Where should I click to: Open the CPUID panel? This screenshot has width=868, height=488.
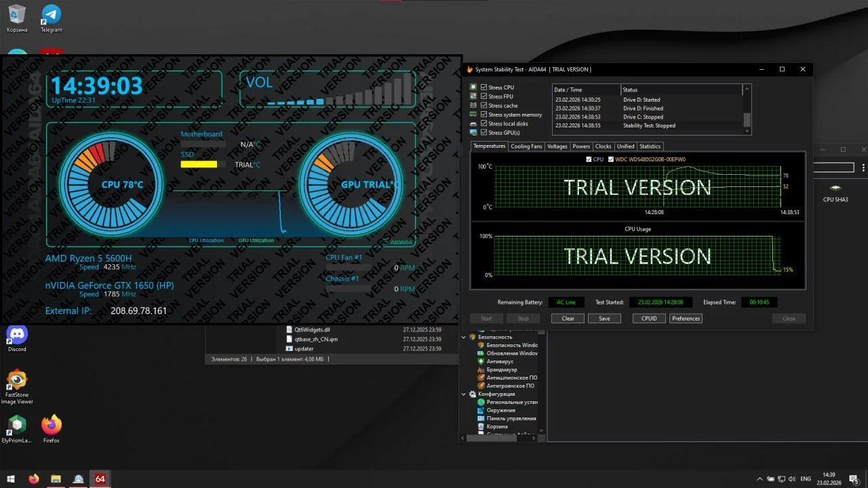[649, 319]
